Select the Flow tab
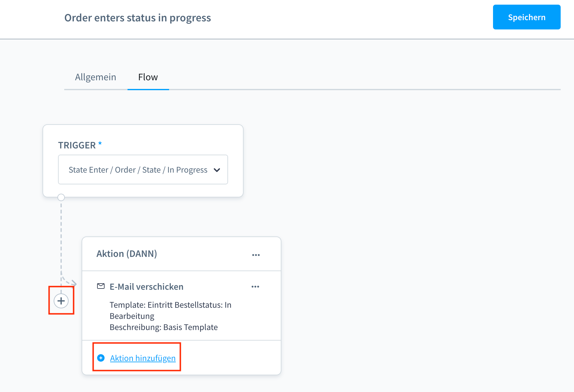Image resolution: width=574 pixels, height=392 pixels. [148, 77]
